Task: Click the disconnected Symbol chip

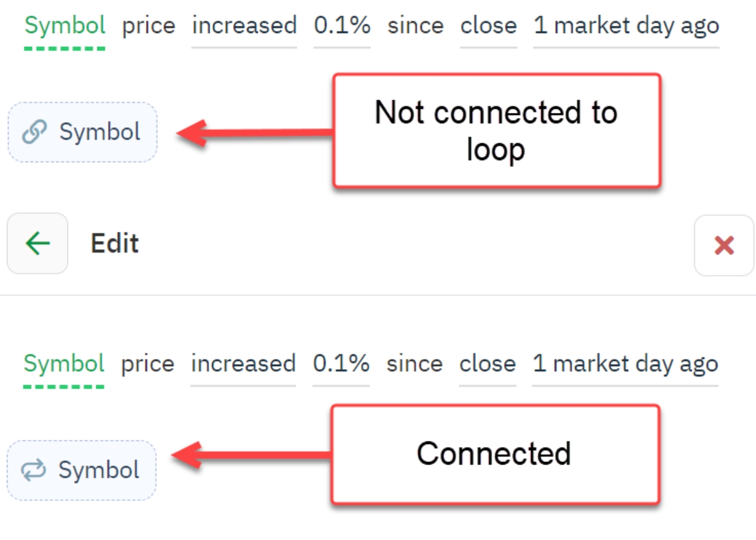Action: click(x=81, y=132)
